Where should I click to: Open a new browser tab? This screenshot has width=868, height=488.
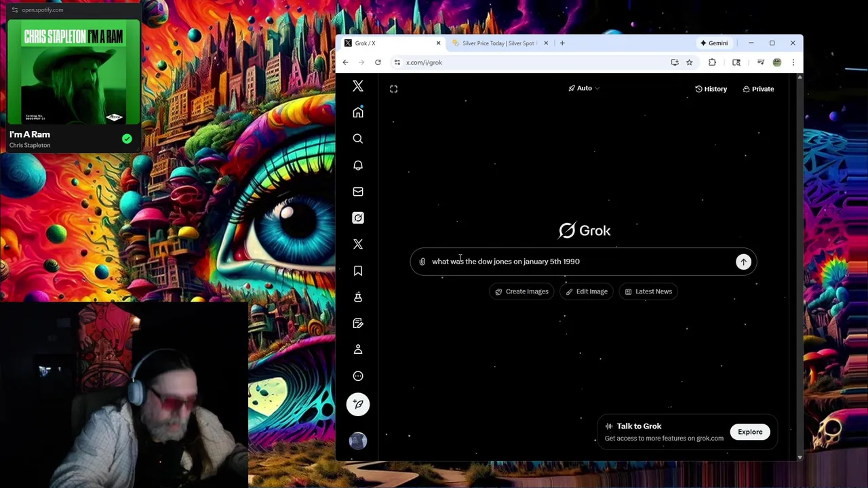[x=562, y=43]
